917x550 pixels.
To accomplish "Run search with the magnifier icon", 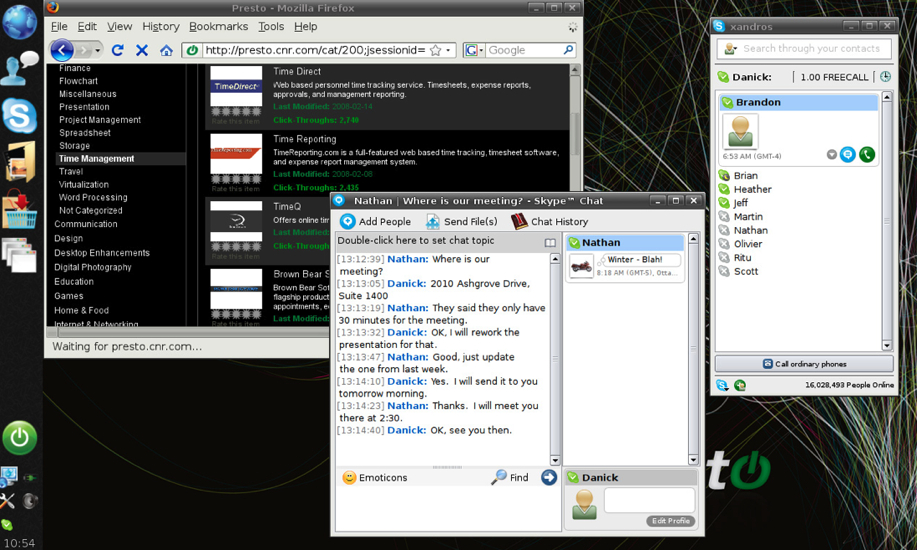I will (568, 50).
